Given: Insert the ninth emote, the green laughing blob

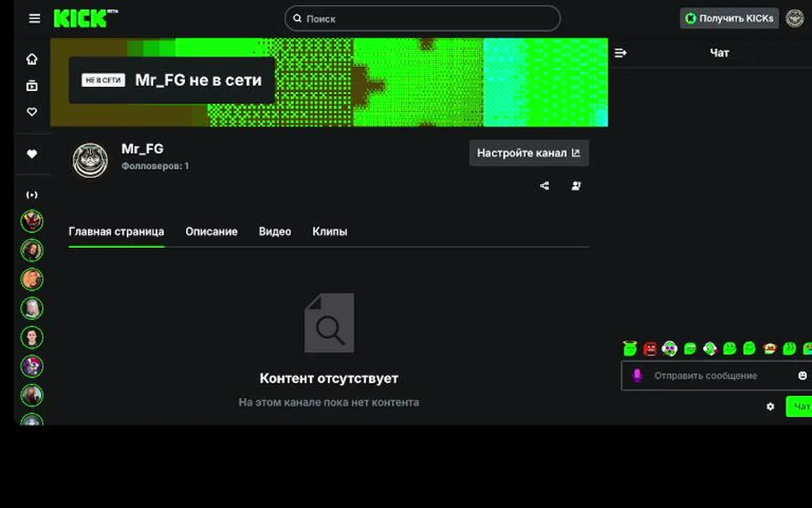Looking at the screenshot, I should [x=789, y=349].
